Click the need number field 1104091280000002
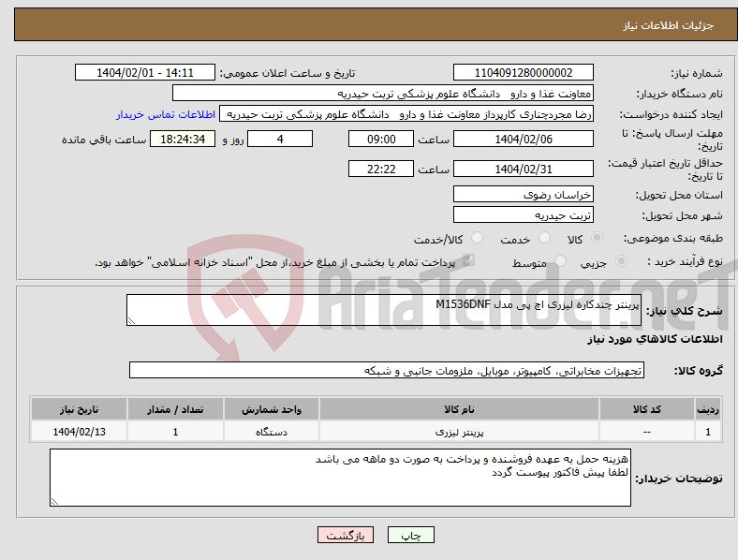Viewport: 738px width, 560px height. pyautogui.click(x=524, y=72)
